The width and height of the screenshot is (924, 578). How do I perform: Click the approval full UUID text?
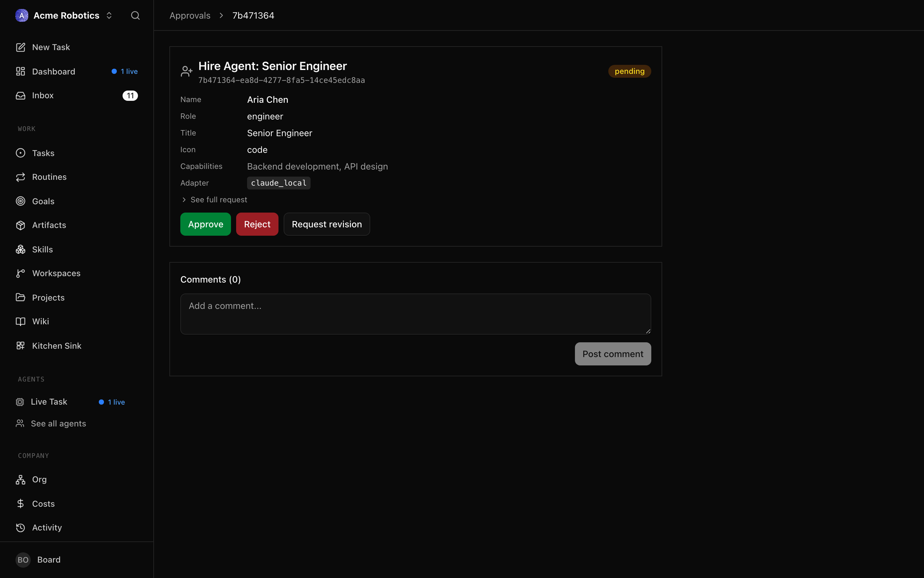pos(281,80)
